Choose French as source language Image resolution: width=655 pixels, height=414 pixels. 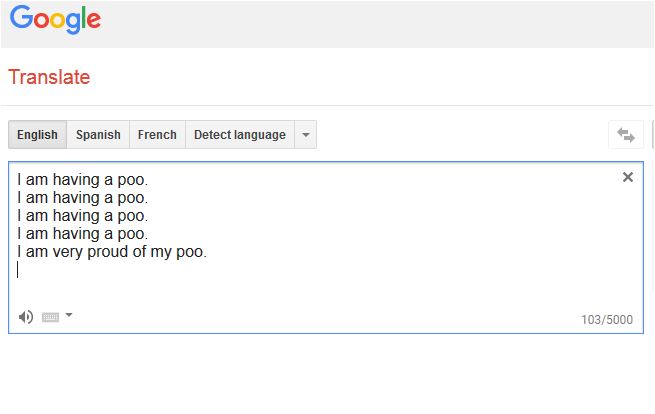[x=157, y=135]
